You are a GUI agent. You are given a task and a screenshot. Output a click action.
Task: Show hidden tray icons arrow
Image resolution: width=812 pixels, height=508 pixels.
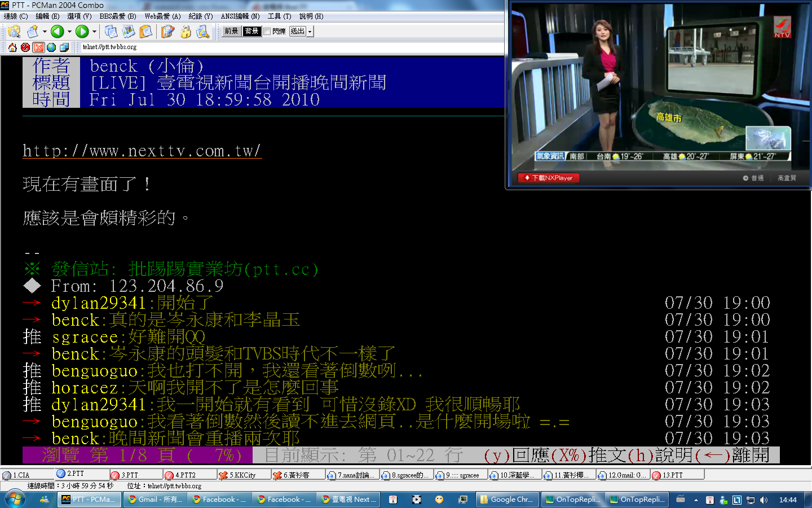click(x=696, y=500)
